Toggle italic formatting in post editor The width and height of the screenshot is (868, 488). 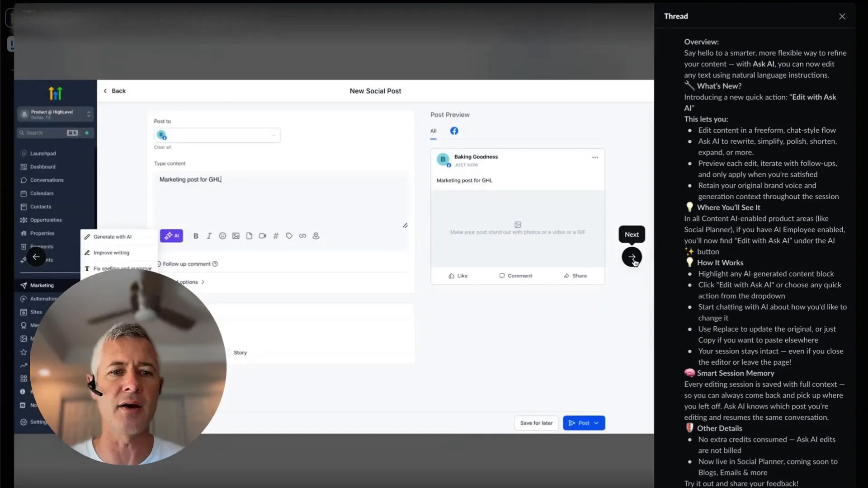point(209,236)
